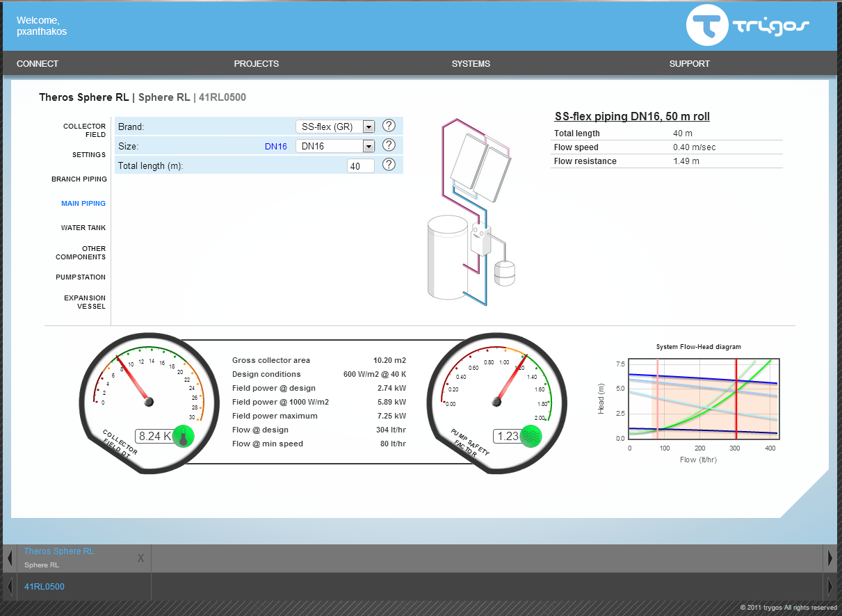The image size is (842, 616).
Task: Click Total length (m): field label
Action: click(150, 165)
